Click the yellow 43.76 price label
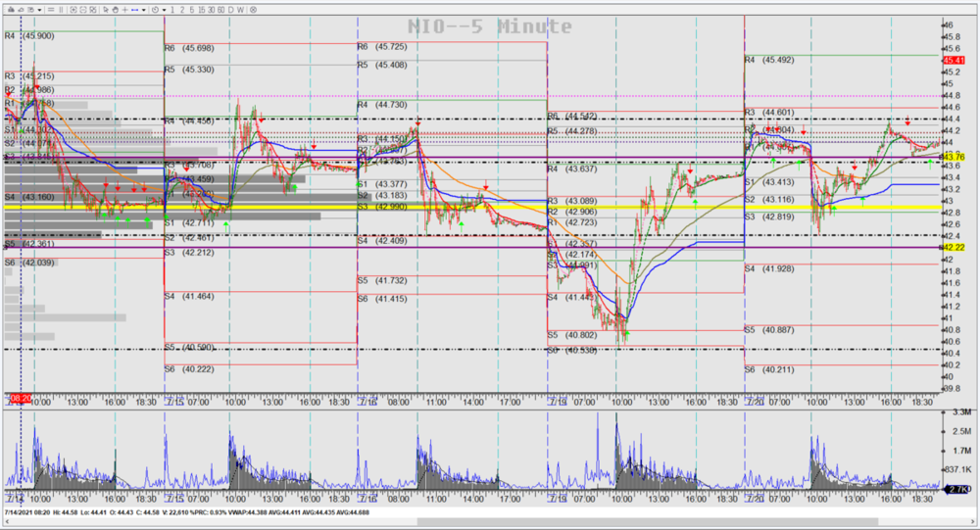 954,156
